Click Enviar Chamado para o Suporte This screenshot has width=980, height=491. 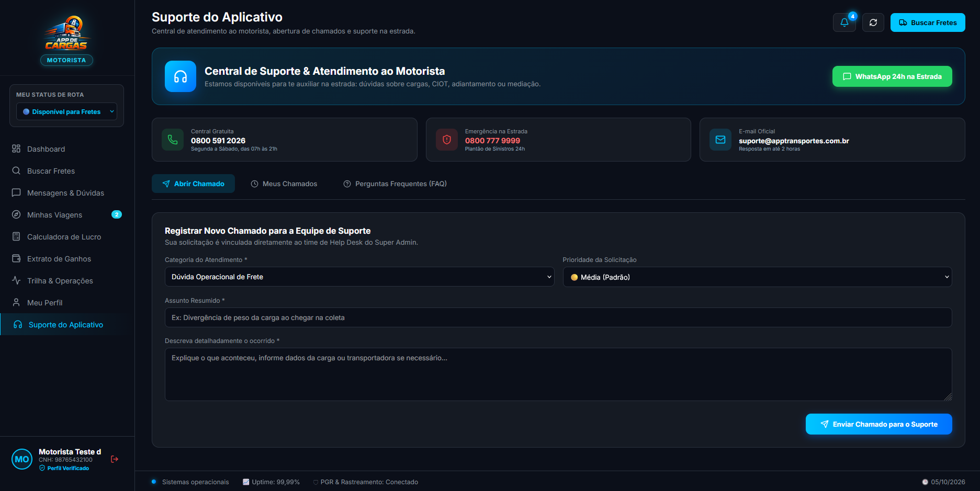(879, 424)
